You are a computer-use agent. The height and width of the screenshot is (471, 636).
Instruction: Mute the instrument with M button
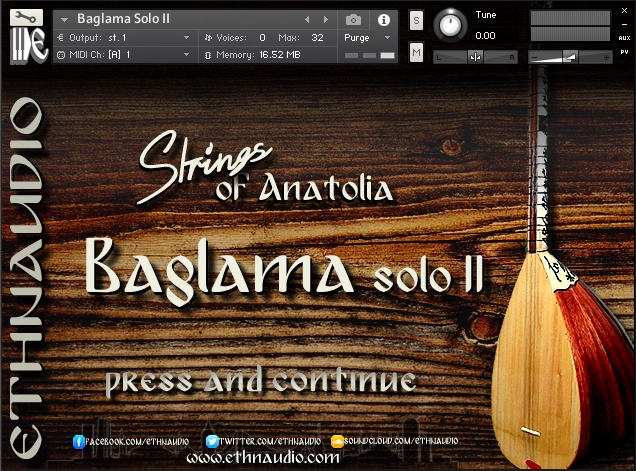tap(416, 52)
